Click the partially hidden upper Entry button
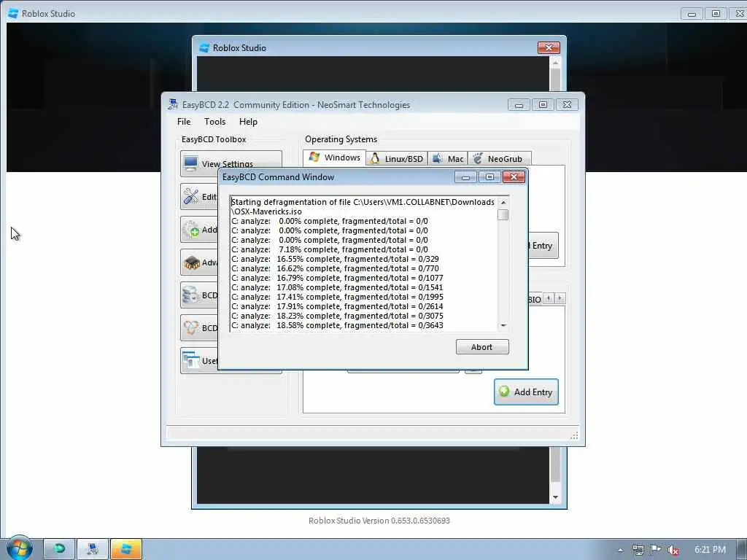 click(x=543, y=245)
